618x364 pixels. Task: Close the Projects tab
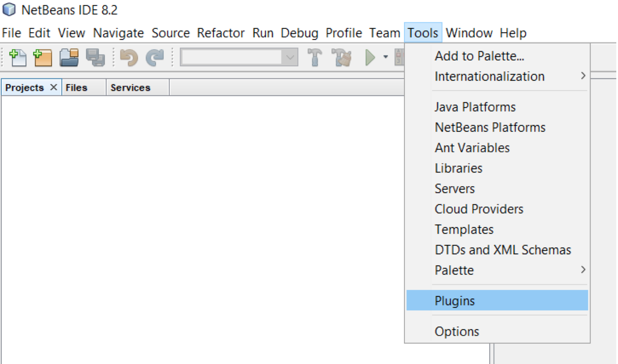coord(53,87)
